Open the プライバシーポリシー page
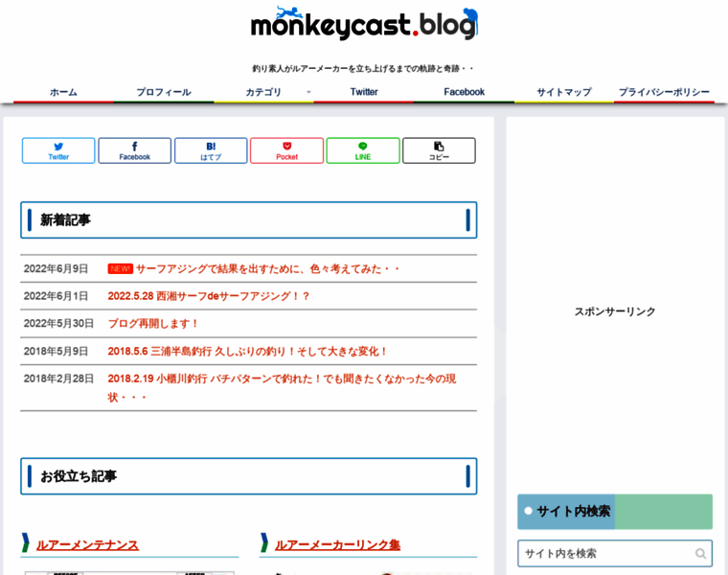 [664, 92]
